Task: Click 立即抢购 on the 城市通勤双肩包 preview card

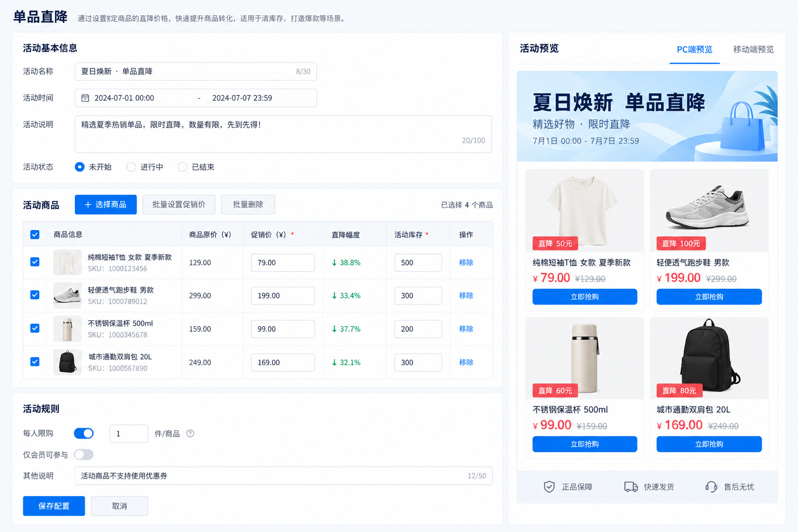Action: [x=709, y=444]
